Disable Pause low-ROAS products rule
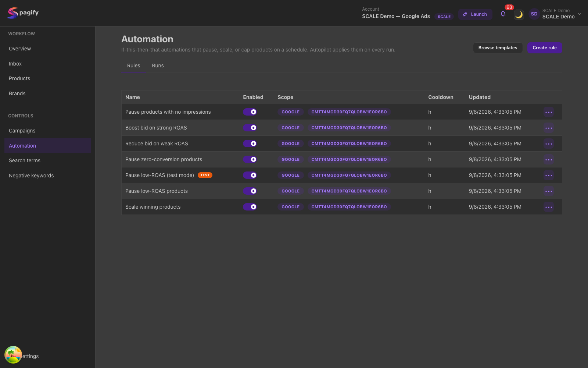 pyautogui.click(x=250, y=191)
